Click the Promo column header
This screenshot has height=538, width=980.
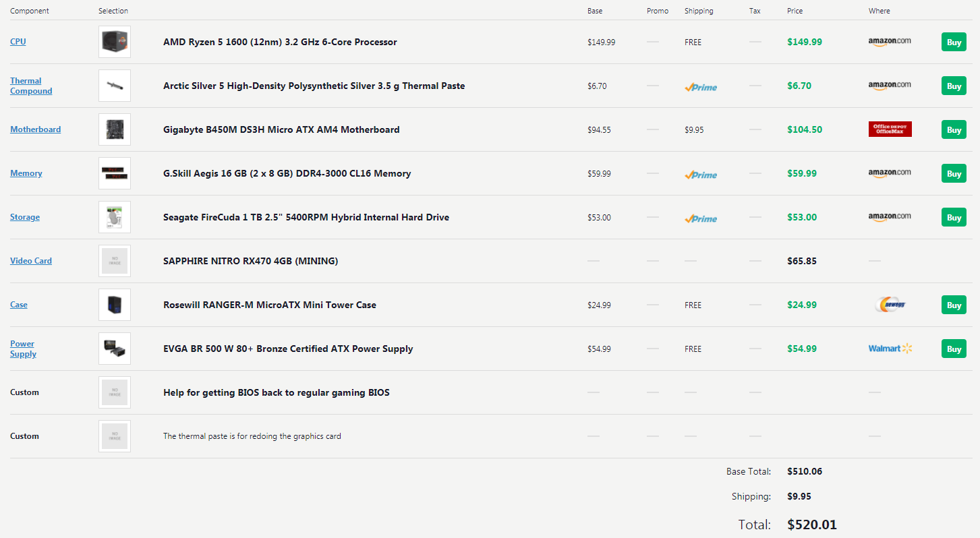(658, 11)
